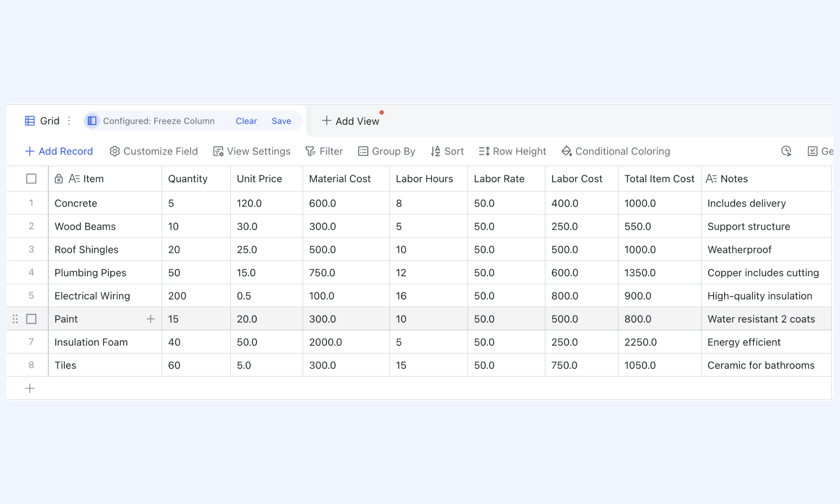This screenshot has height=504, width=840.
Task: Select the Labor Rate column header
Action: point(506,179)
